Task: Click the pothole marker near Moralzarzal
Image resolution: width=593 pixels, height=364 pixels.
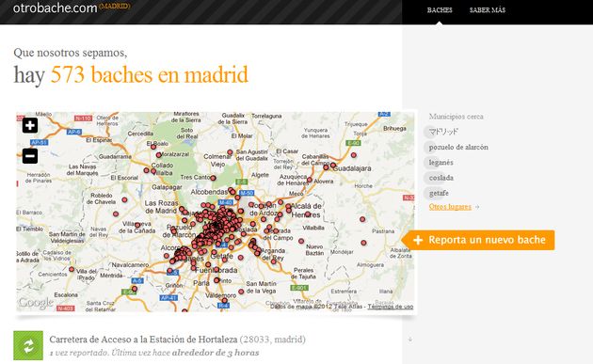Action: [159, 155]
